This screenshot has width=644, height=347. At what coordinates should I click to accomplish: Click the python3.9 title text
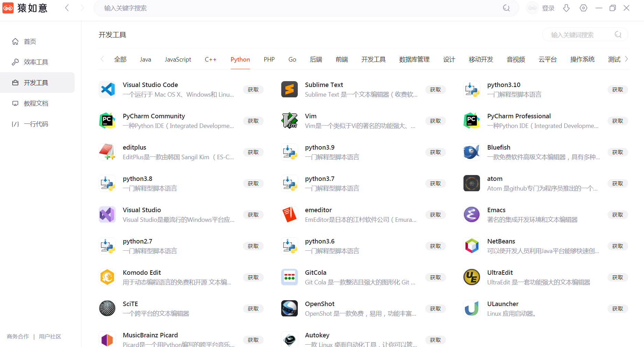pyautogui.click(x=320, y=148)
